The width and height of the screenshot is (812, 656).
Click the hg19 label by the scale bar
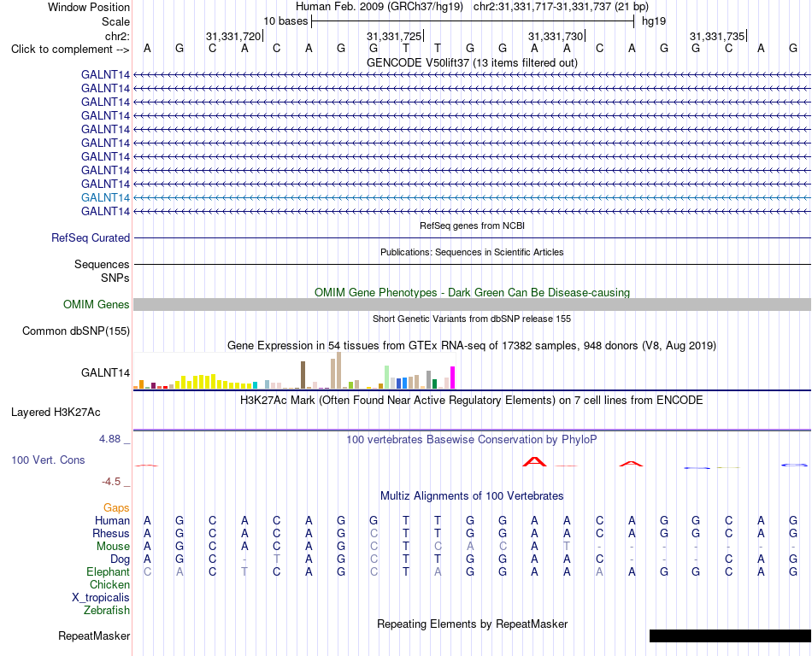654,21
